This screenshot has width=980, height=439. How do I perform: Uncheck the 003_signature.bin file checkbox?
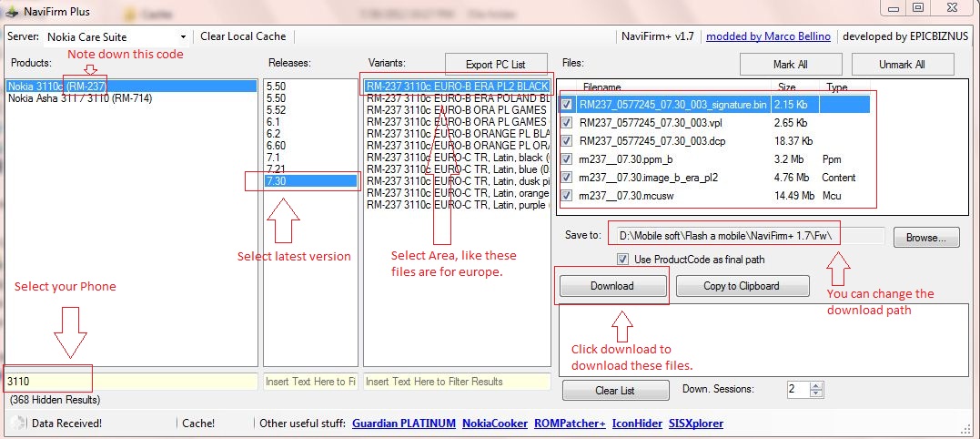click(567, 105)
